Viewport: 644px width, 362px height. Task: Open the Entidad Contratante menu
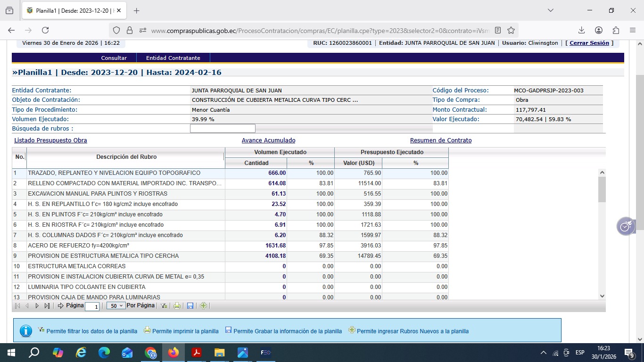pos(173,58)
